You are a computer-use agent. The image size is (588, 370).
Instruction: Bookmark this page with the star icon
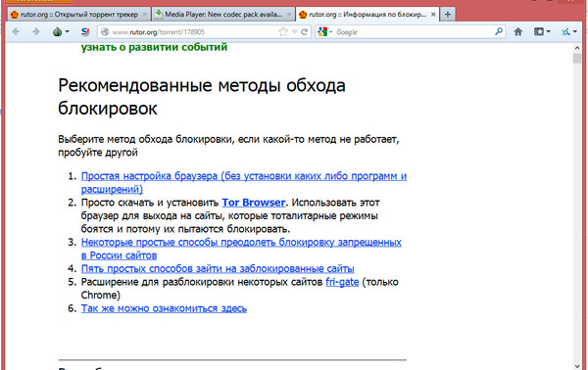[283, 32]
